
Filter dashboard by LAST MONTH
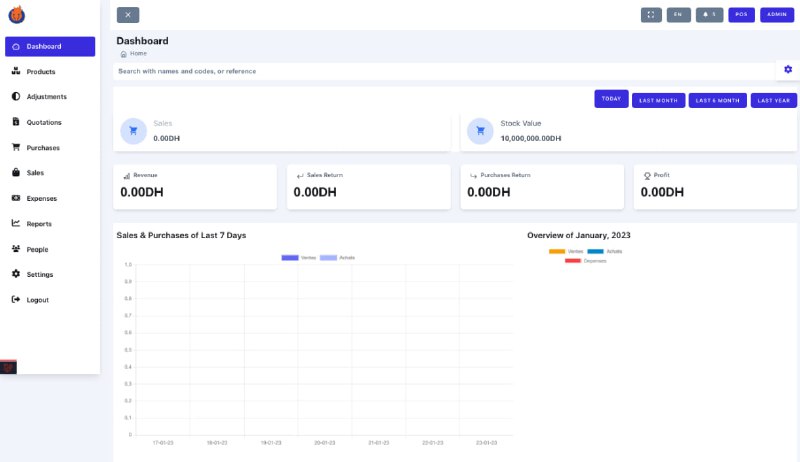coord(658,100)
